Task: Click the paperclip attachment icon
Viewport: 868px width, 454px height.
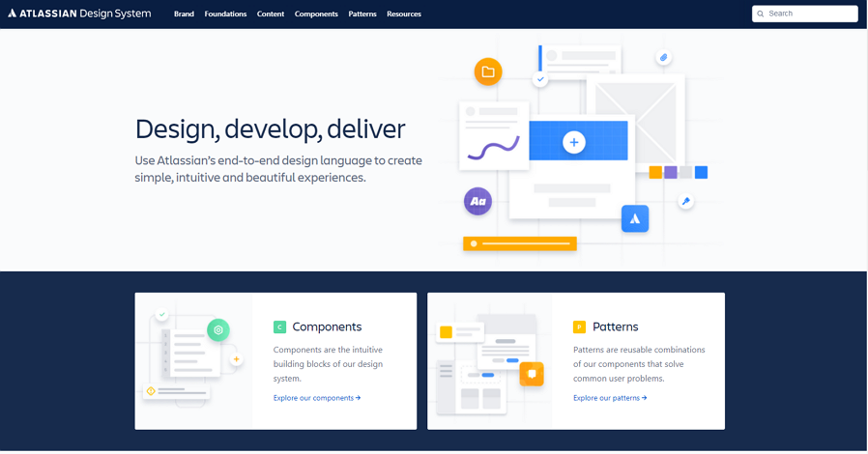Action: pyautogui.click(x=664, y=58)
